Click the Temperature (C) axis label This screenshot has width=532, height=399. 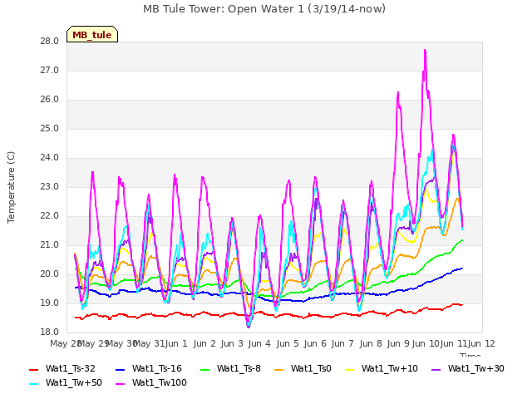[x=11, y=187]
